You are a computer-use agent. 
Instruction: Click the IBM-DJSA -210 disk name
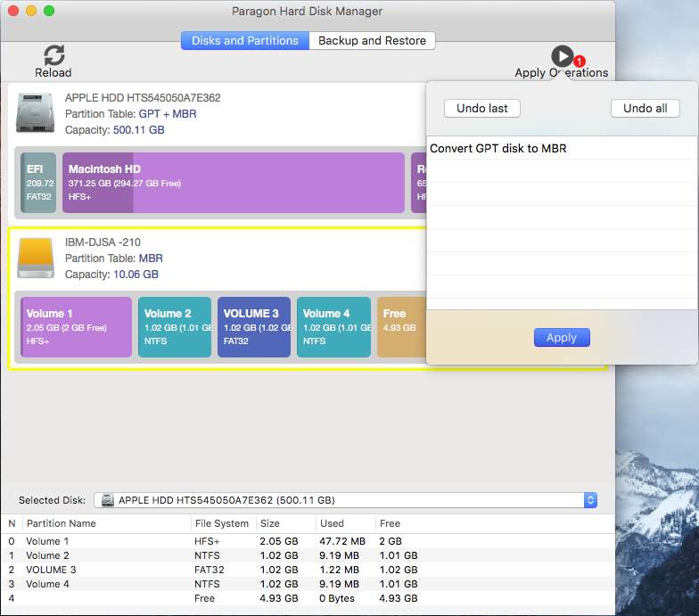coord(103,242)
